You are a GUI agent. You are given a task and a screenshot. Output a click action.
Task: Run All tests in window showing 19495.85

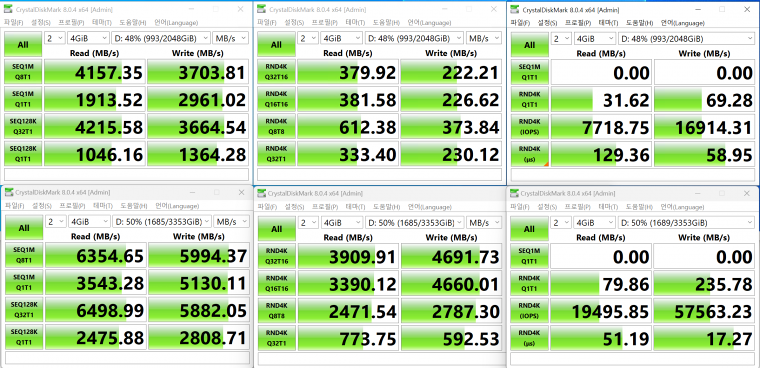[529, 229]
